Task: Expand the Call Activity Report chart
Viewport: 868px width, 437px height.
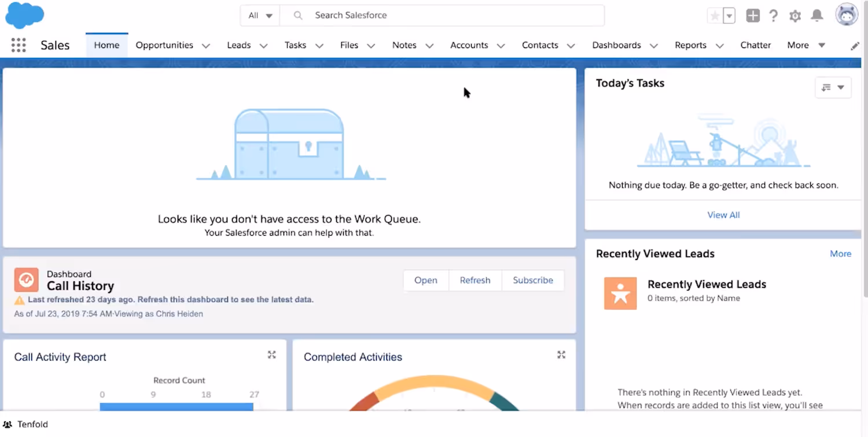Action: point(271,355)
